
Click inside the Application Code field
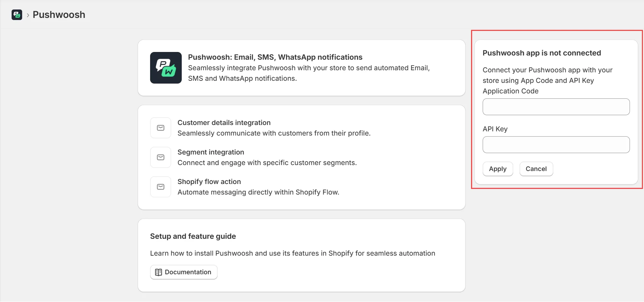click(556, 107)
